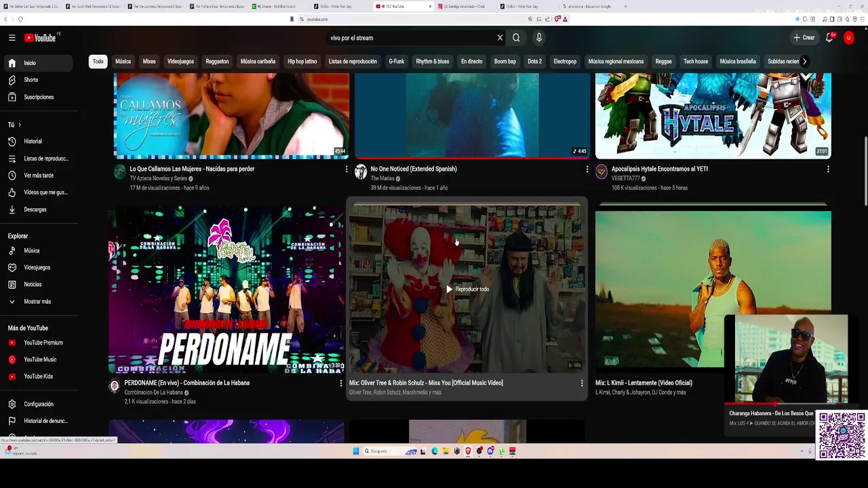Open Música under Explorar
The height and width of the screenshot is (488, 868).
tap(39, 251)
